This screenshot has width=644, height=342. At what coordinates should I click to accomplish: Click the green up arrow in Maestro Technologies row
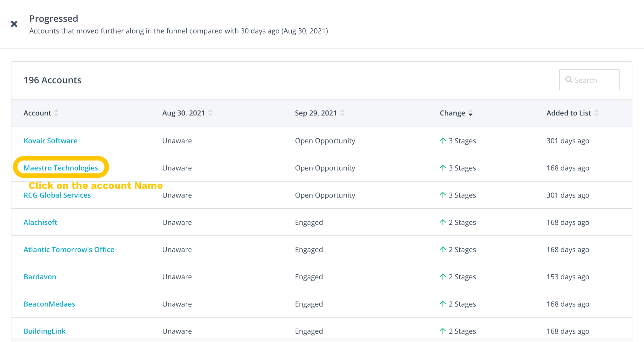click(443, 168)
